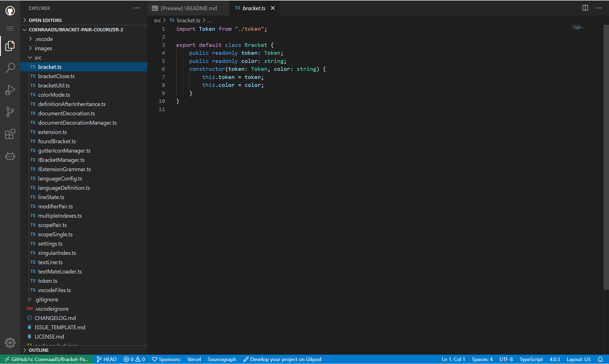
Task: Open bracketUtil.ts file
Action: click(x=84, y=85)
